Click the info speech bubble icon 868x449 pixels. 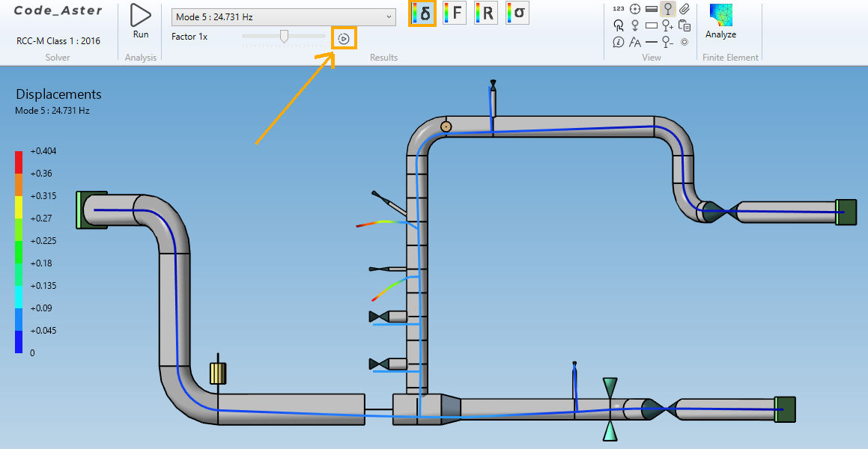click(618, 42)
